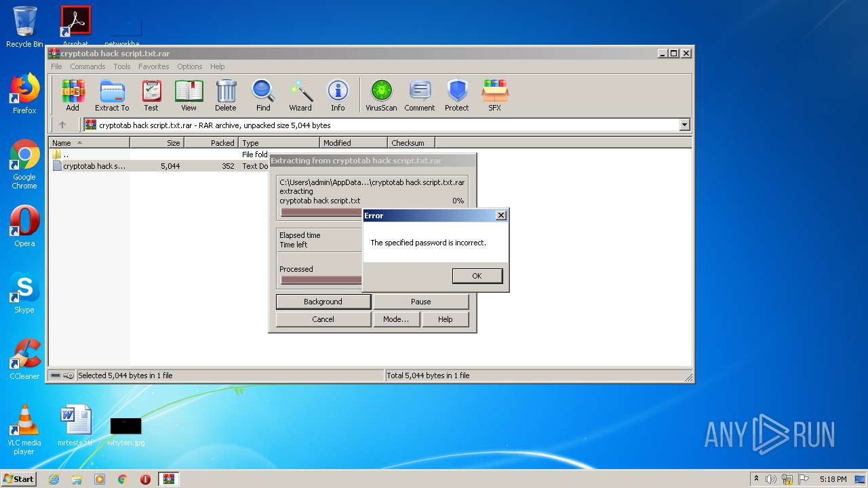This screenshot has height=488, width=868.
Task: Click Internet Explorer in the taskbar
Action: [54, 479]
